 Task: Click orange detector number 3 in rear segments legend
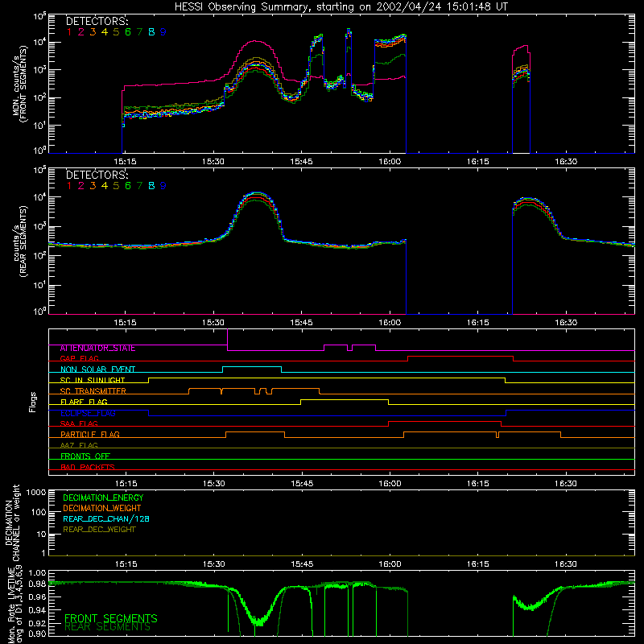point(93,186)
